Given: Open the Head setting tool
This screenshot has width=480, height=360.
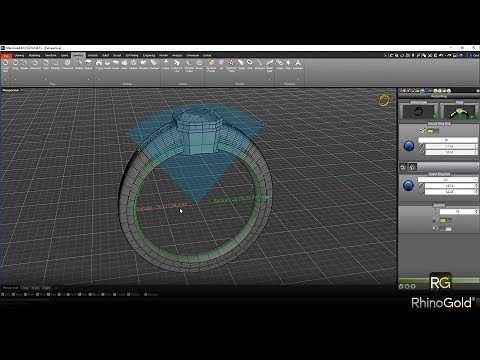Looking at the screenshot, I should 107,64.
